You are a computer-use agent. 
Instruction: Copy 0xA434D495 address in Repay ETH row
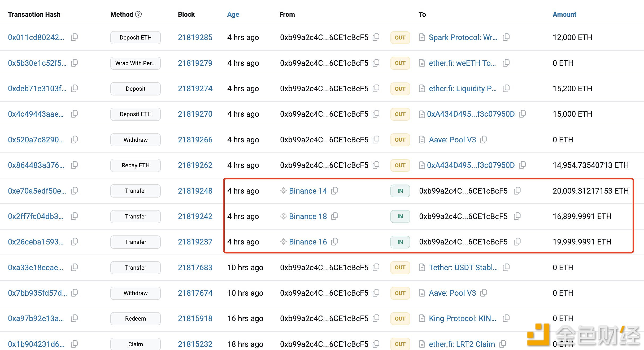click(x=522, y=165)
